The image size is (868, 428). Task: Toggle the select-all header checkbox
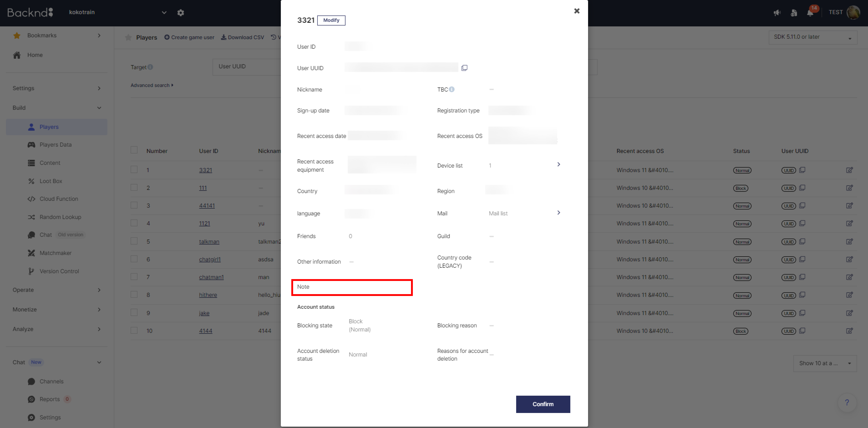[134, 150]
